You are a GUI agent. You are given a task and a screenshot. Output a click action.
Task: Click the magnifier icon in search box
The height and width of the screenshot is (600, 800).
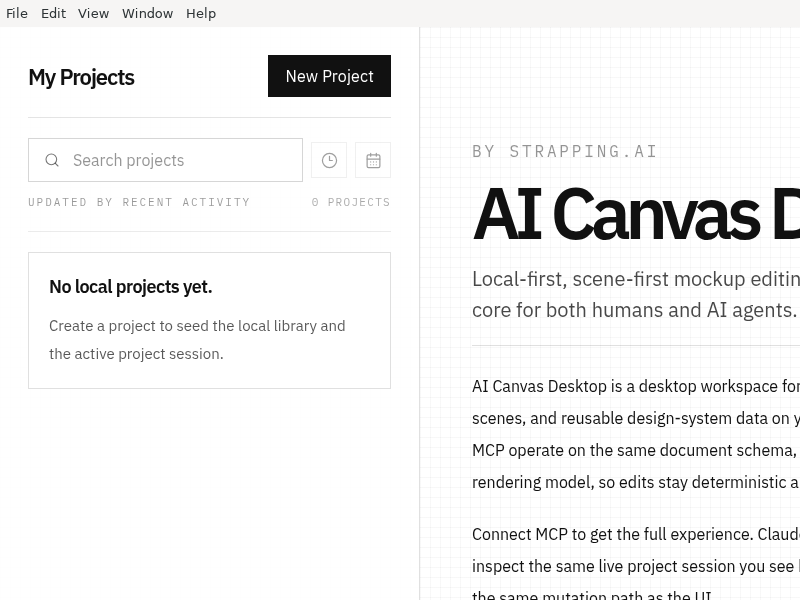pyautogui.click(x=52, y=160)
